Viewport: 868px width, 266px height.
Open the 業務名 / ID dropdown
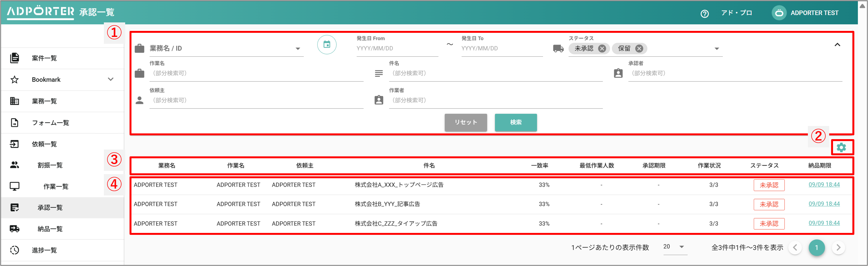coord(298,49)
